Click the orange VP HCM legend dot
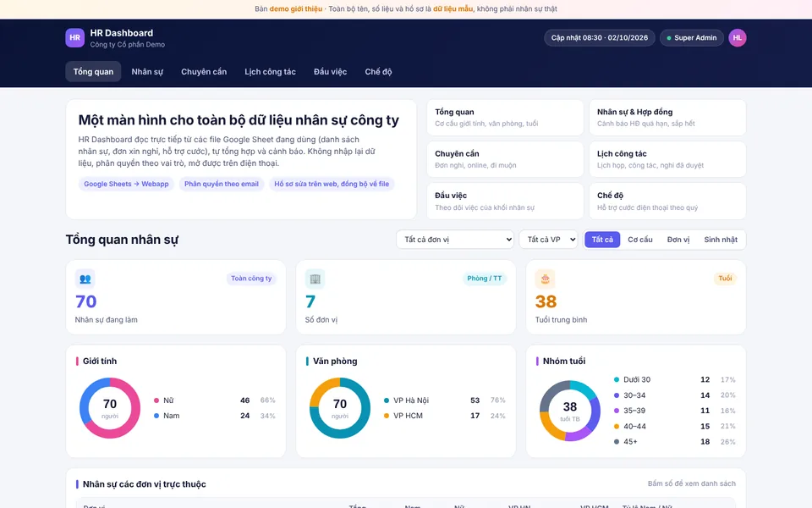Viewport: 812px width, 508px height. 387,416
